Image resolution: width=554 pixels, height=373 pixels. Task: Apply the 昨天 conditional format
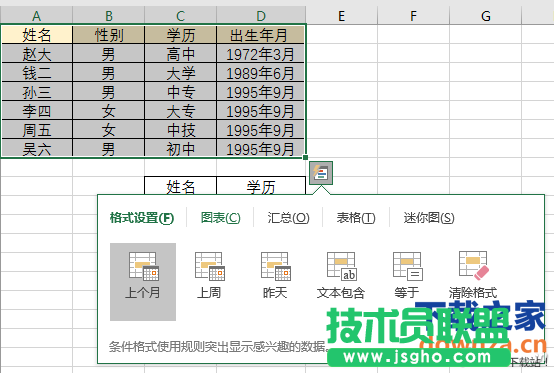pyautogui.click(x=275, y=276)
